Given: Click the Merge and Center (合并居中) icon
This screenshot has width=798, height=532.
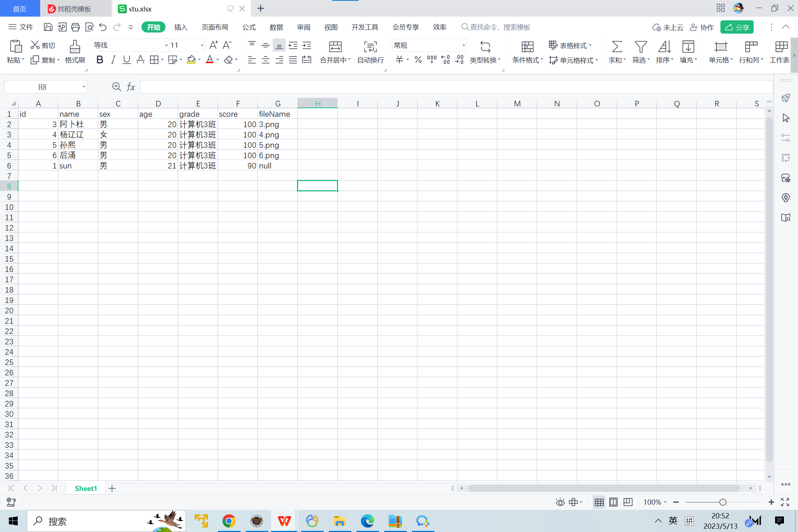Looking at the screenshot, I should (335, 47).
